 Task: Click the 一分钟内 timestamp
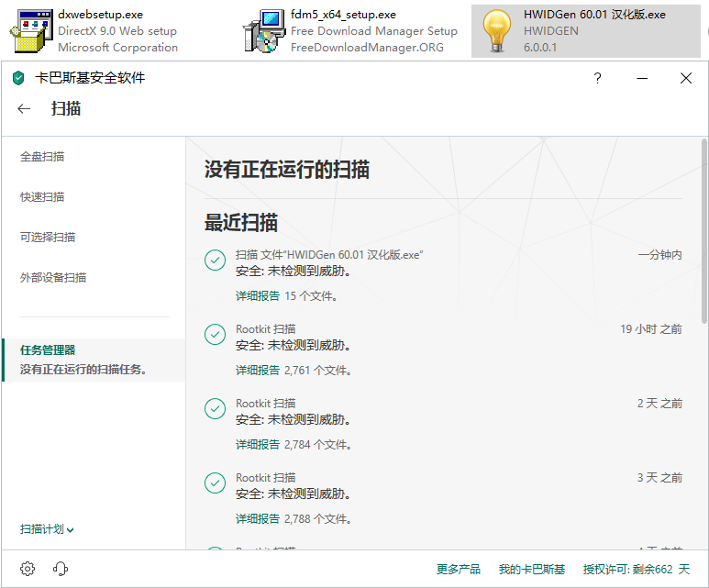(659, 255)
